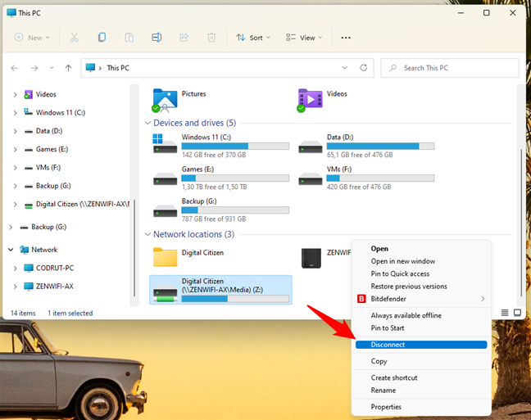Switch to Large icons view in status bar
This screenshot has height=420, width=531.
pos(517,313)
